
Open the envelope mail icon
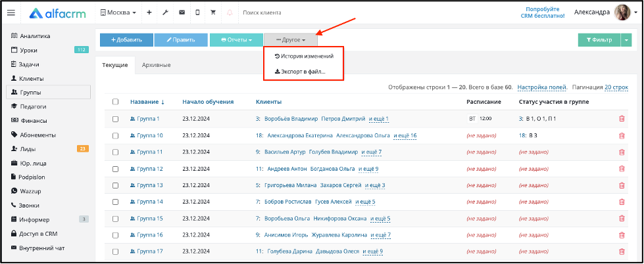(x=182, y=12)
